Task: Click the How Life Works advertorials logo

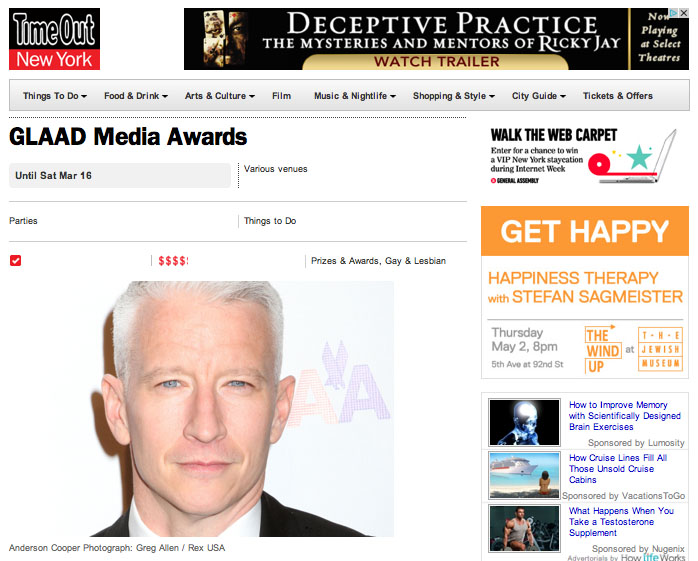Action: pos(653,557)
